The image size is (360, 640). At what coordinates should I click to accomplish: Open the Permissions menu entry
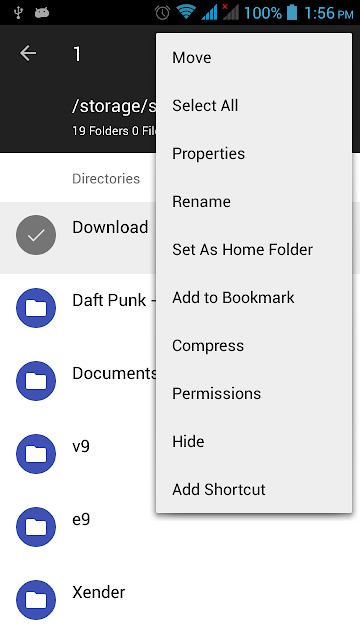click(253, 393)
